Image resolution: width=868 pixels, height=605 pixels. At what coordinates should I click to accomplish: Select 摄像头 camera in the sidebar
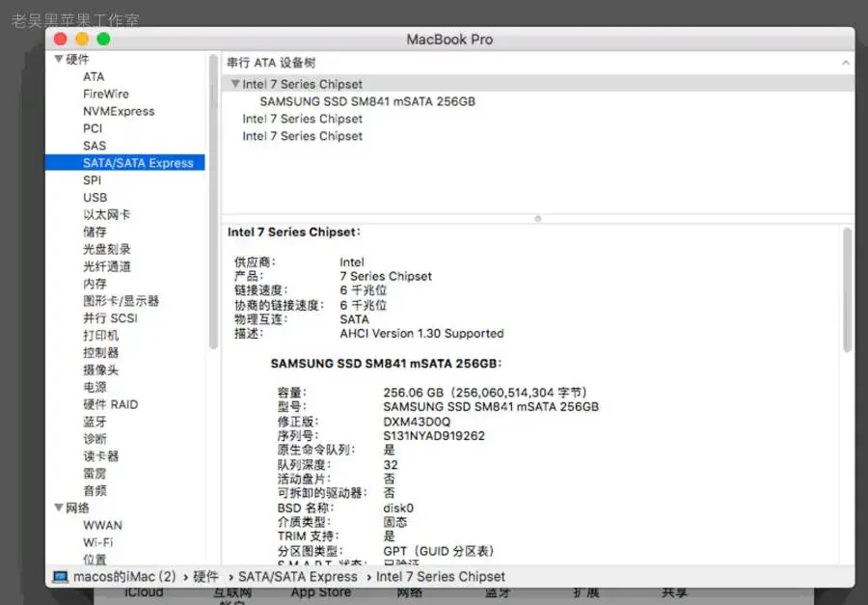[x=100, y=370]
